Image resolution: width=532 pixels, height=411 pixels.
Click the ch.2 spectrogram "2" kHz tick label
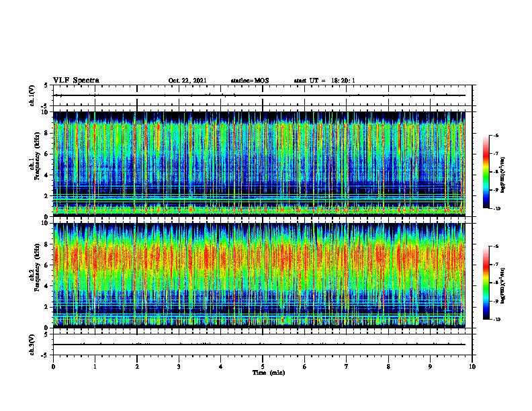[46, 308]
